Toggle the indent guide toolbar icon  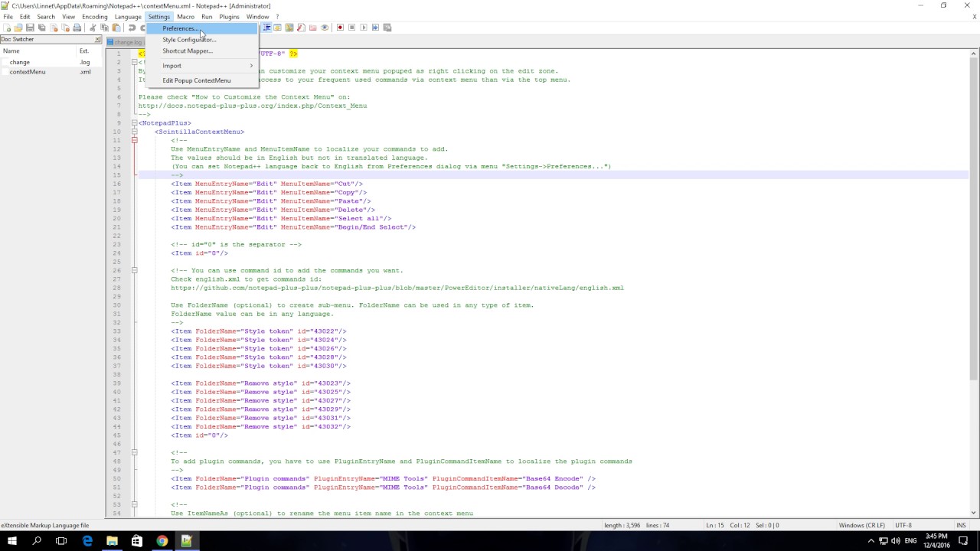(266, 28)
